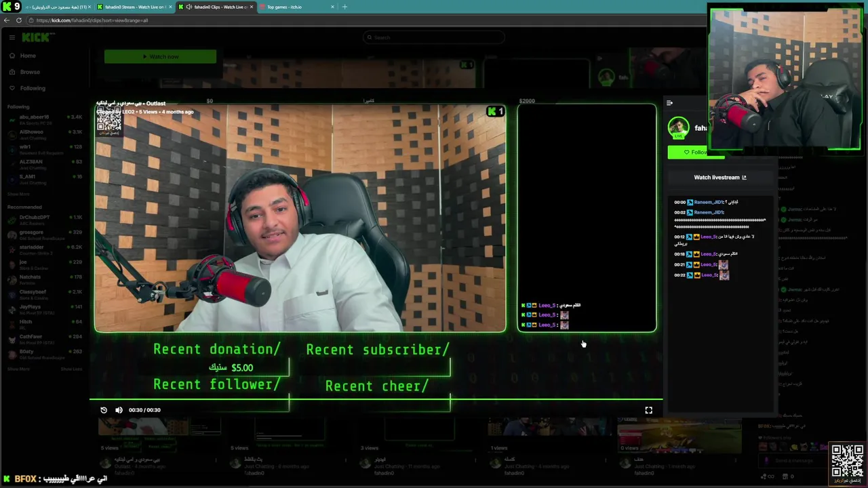868x488 pixels.
Task: Open a new browser tab
Action: pyautogui.click(x=344, y=7)
